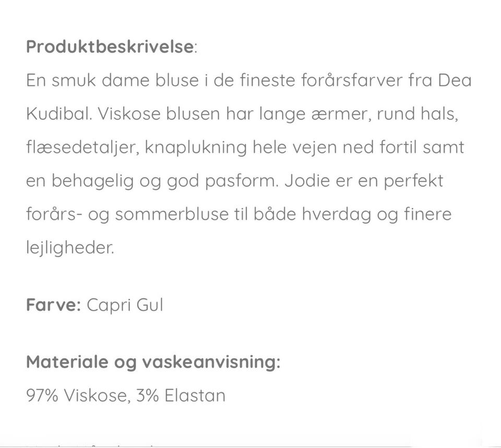Click the brand name Dea at line end
Image resolution: width=501 pixels, height=448 pixels.
(x=454, y=80)
